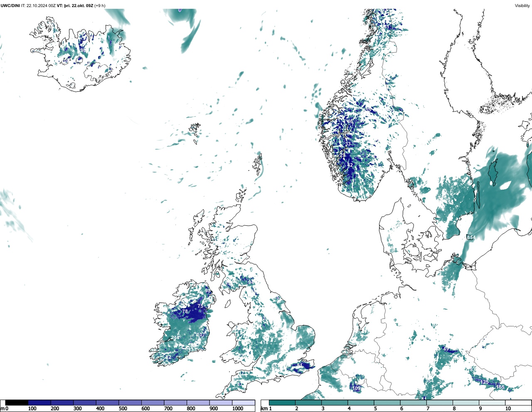Select the 414 value over central England

point(264,343)
